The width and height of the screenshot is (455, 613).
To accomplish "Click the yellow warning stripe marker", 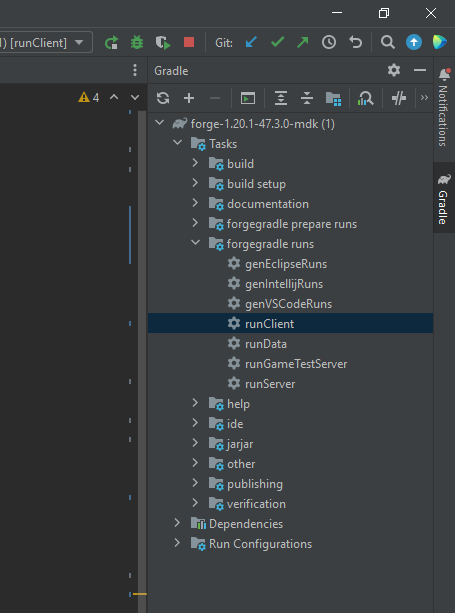I will click(x=140, y=594).
